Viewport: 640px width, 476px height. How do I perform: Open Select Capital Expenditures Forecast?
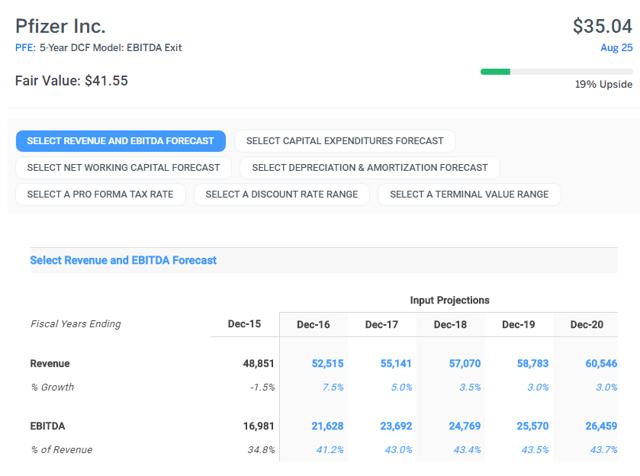[345, 141]
